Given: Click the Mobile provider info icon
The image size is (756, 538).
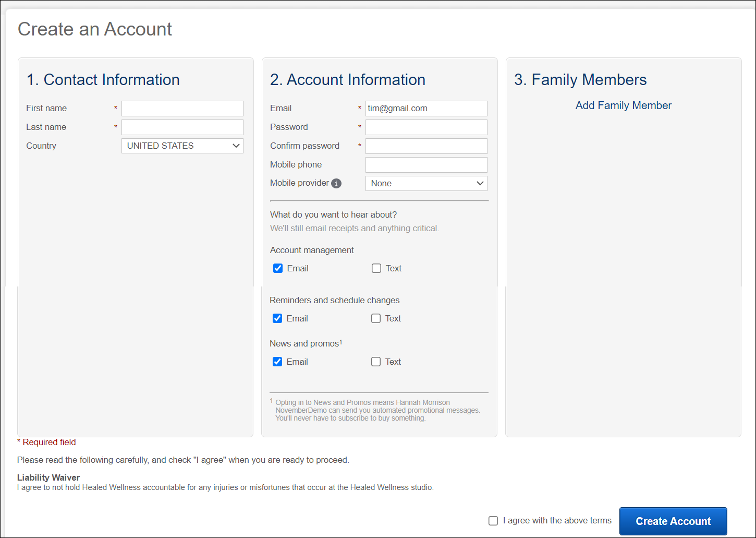Looking at the screenshot, I should pos(337,183).
